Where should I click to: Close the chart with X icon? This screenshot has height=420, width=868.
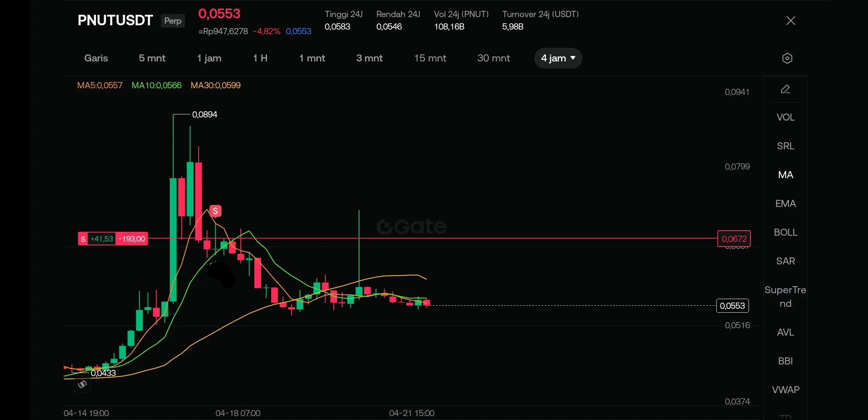791,21
